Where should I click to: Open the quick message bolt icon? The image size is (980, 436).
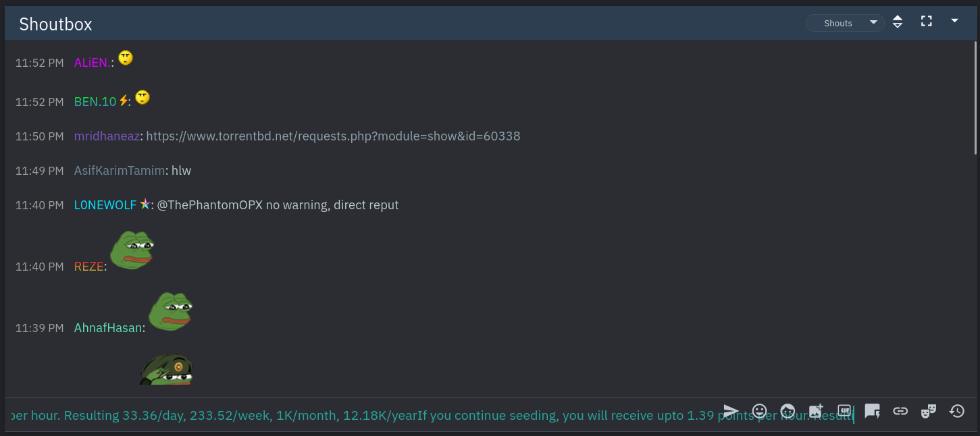pyautogui.click(x=872, y=411)
